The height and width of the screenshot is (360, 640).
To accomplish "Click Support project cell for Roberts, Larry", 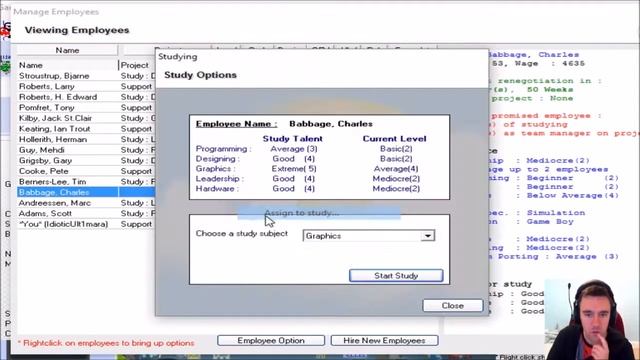I will [x=136, y=87].
